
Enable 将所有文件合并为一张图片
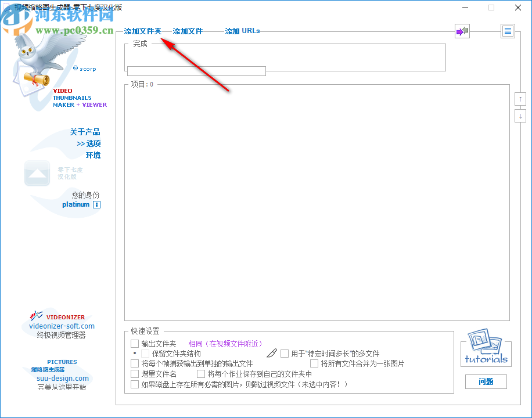tap(314, 363)
